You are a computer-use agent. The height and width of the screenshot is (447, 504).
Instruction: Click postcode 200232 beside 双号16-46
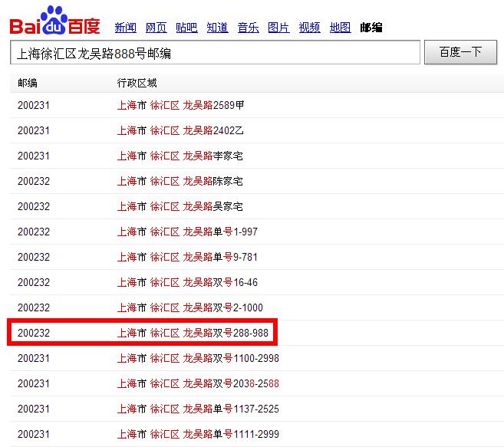[34, 282]
